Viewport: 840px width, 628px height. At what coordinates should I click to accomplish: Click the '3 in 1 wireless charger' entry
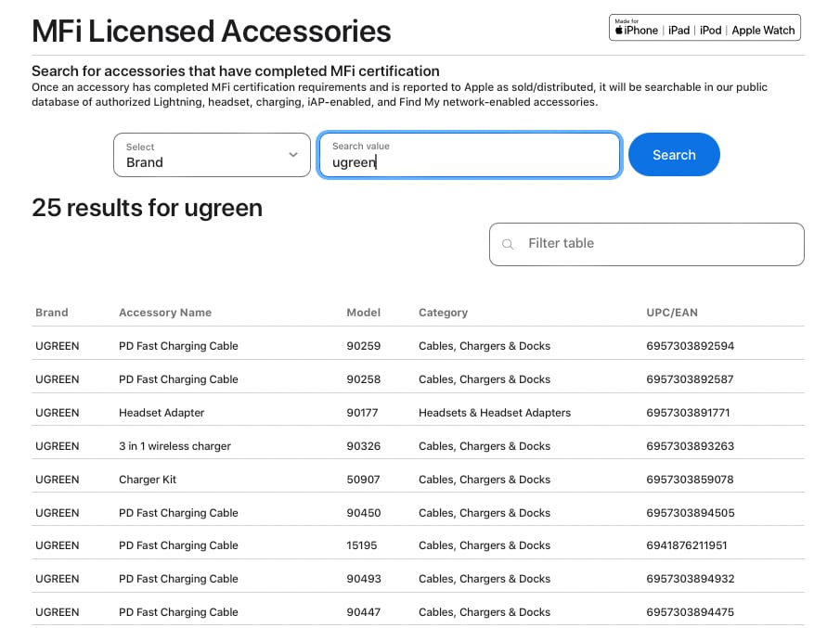point(176,445)
